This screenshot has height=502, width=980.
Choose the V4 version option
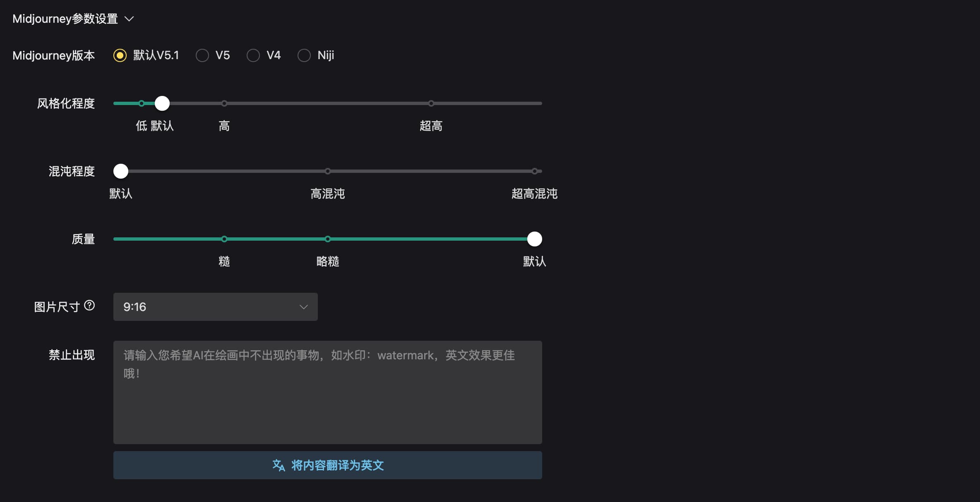click(x=253, y=55)
